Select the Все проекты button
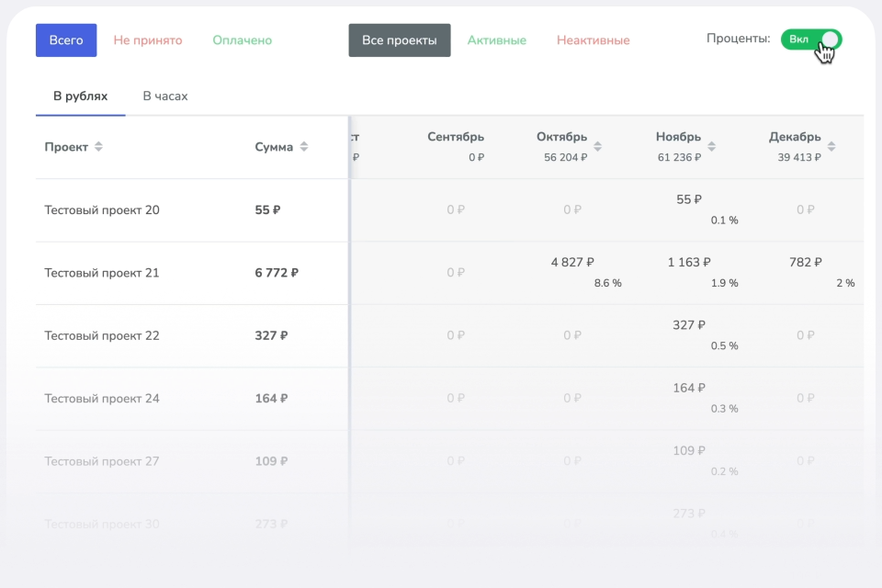Screen dimensions: 882x588 click(400, 40)
